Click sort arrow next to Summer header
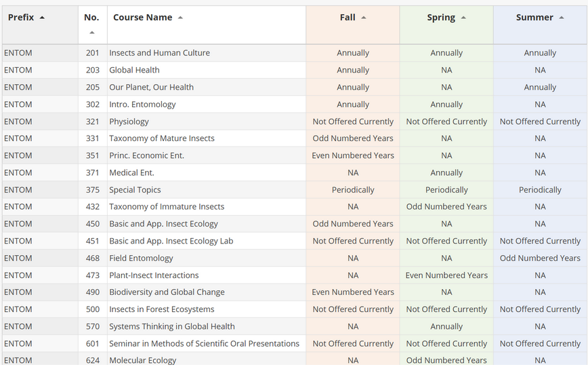The image size is (588, 369). click(x=562, y=18)
